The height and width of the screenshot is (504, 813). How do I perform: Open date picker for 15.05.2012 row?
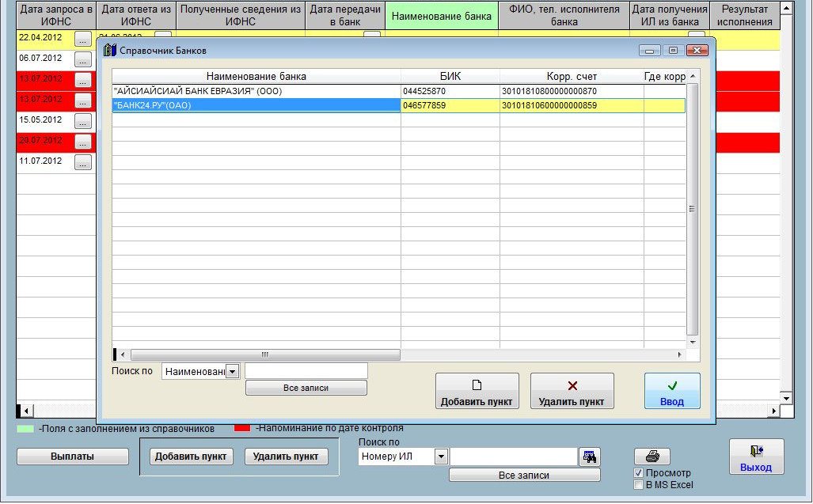[83, 121]
